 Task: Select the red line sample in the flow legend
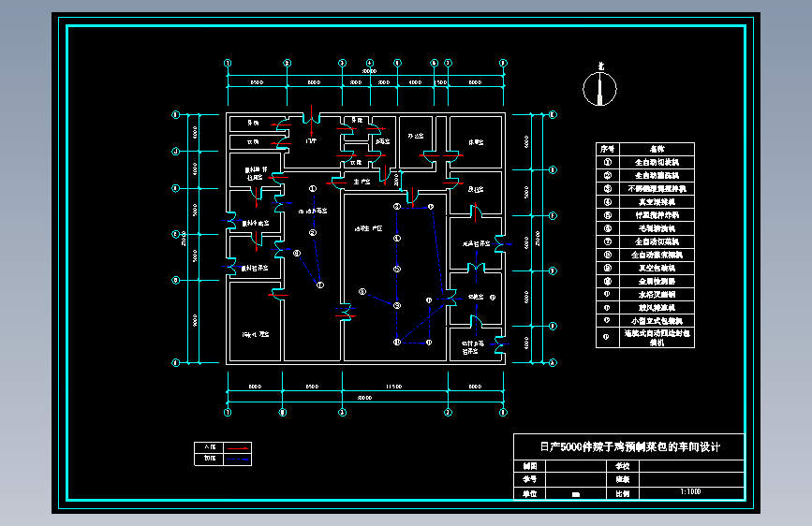(238, 447)
